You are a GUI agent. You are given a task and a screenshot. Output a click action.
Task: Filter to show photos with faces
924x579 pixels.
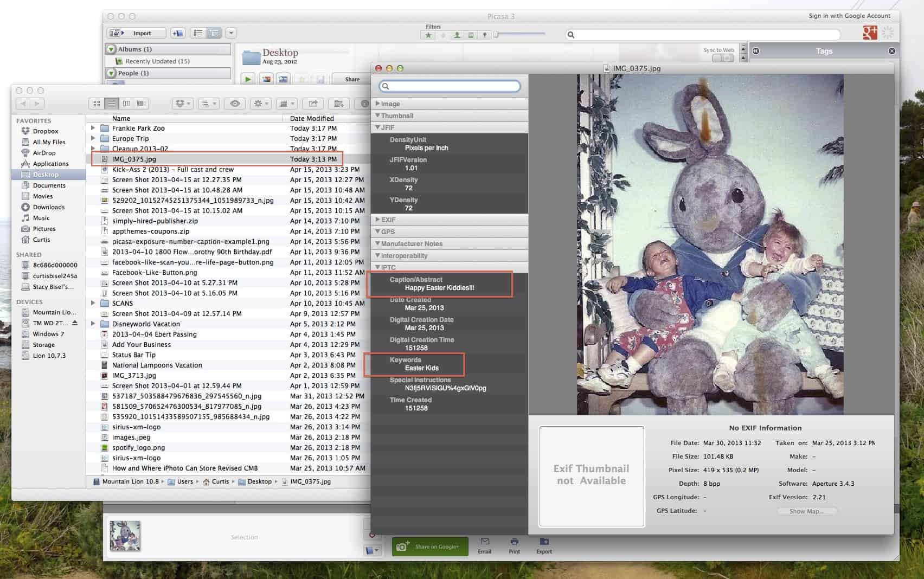[x=457, y=35]
